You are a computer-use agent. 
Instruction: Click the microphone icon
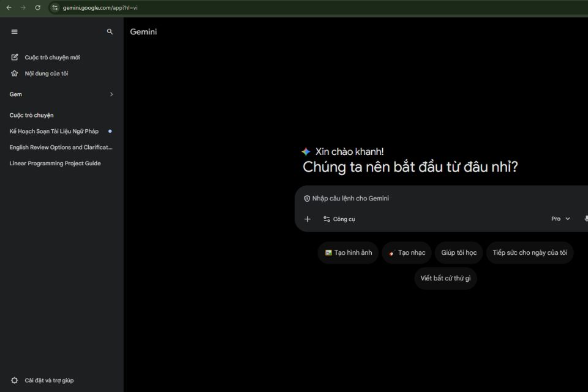click(586, 219)
